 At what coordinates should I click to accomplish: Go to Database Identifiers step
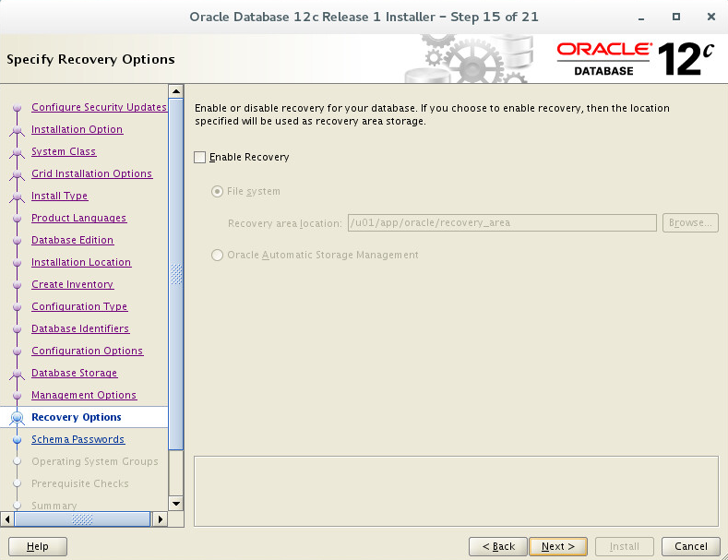(x=80, y=328)
